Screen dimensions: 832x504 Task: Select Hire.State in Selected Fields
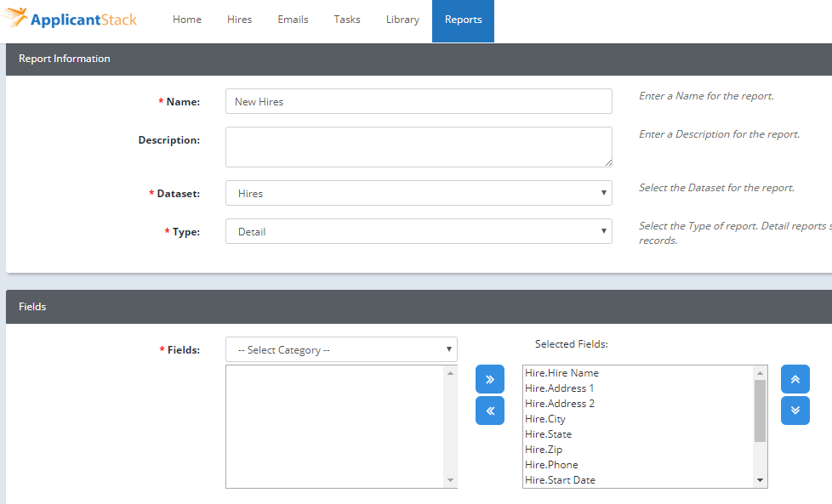coord(638,434)
